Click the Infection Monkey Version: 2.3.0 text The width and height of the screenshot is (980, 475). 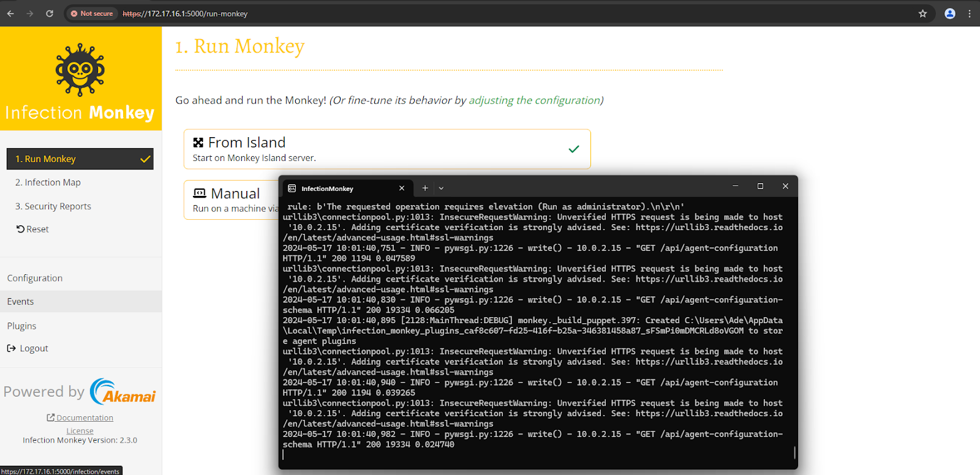(80, 440)
